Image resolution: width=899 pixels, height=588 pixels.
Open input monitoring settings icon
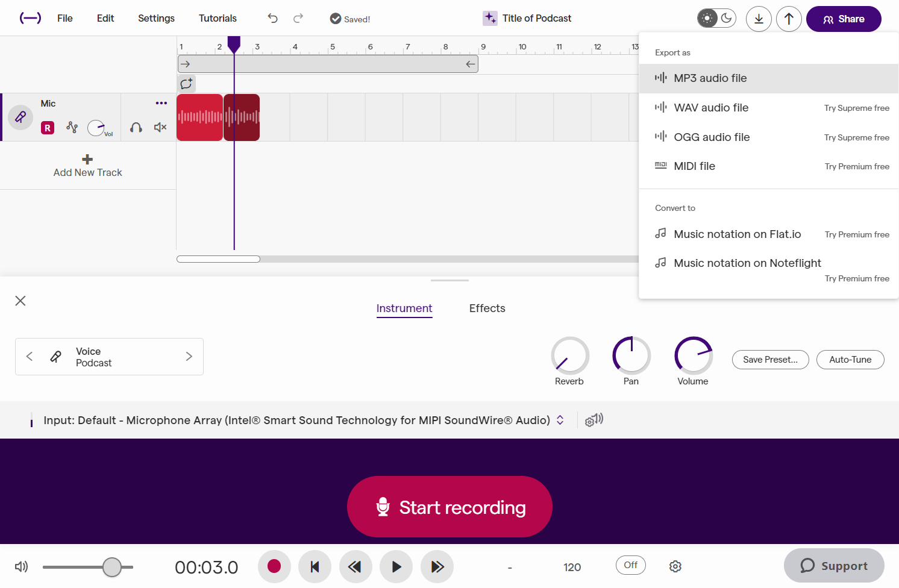pyautogui.click(x=594, y=420)
